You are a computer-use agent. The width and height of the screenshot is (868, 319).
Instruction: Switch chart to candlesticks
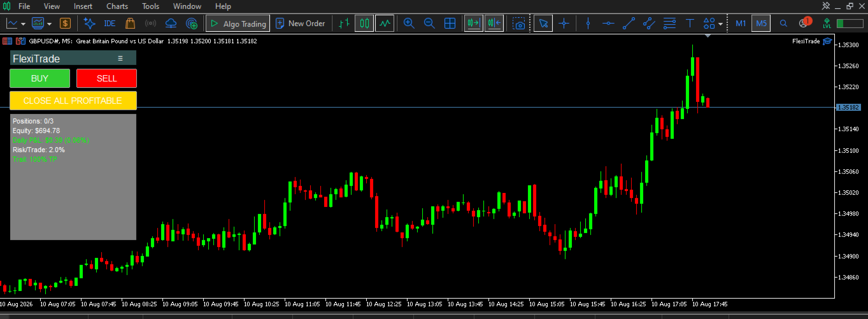pos(364,24)
